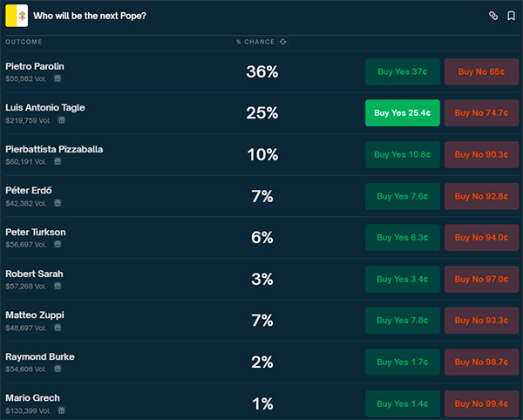This screenshot has width=523, height=420.
Task: Click the gift icon under Luis Antonio Tagle
Action: pyautogui.click(x=62, y=120)
